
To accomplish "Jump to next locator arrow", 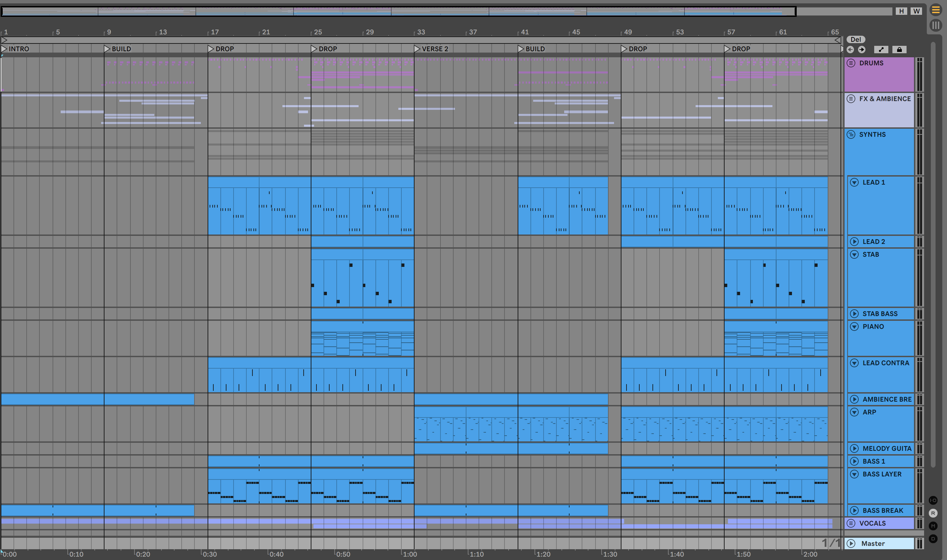I will [861, 50].
